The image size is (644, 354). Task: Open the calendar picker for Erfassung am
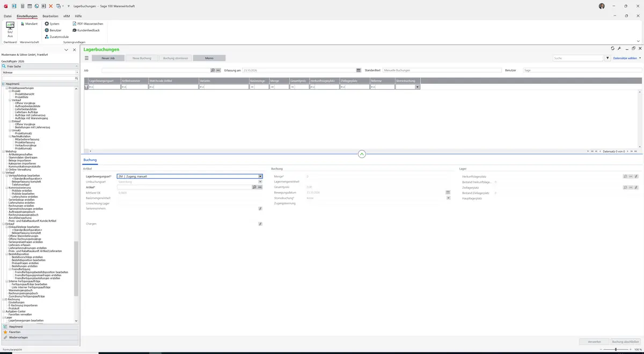point(358,70)
